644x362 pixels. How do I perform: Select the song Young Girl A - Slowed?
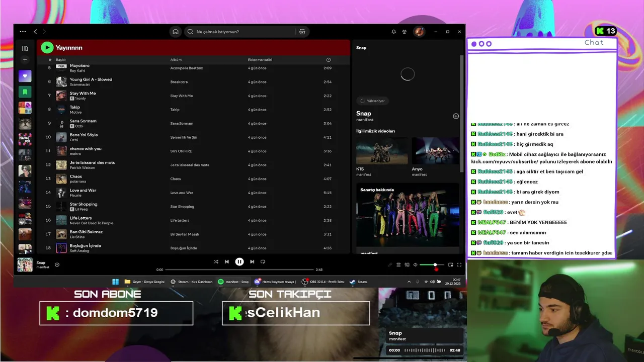(x=91, y=79)
